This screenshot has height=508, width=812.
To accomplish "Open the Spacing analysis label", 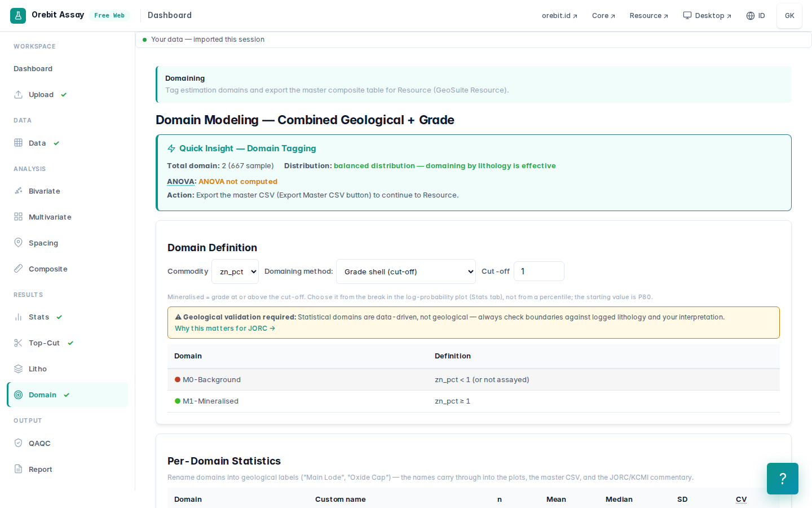I will (x=43, y=243).
